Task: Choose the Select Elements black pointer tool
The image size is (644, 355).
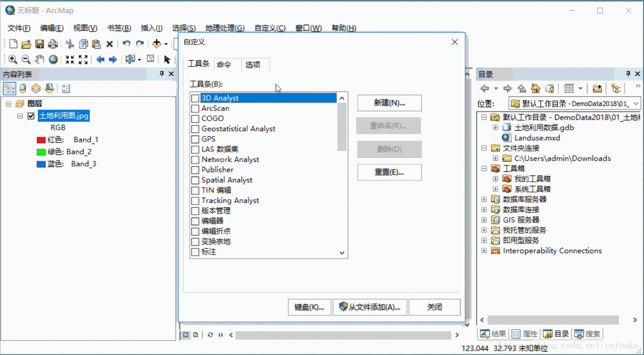Action: coord(167,59)
